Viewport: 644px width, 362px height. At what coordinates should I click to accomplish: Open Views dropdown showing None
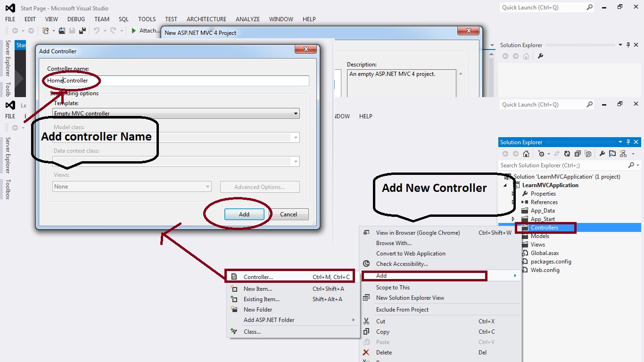(132, 187)
